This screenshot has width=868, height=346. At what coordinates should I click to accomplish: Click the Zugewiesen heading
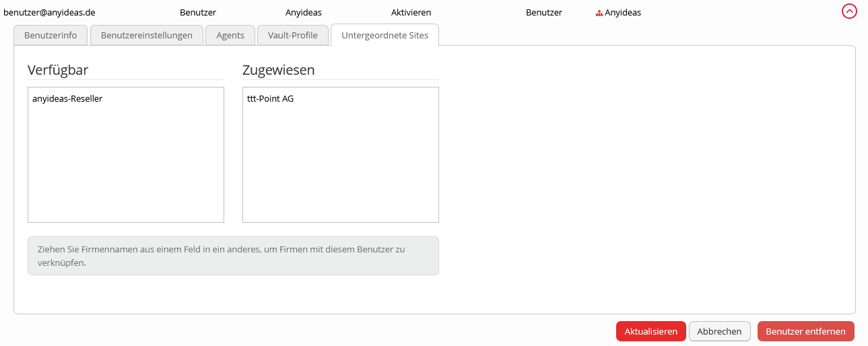[278, 70]
